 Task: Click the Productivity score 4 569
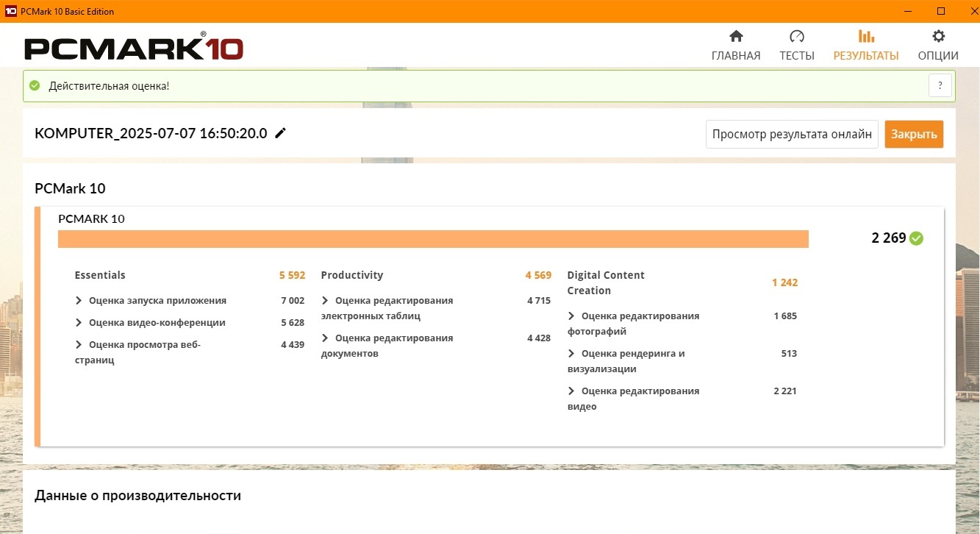[x=538, y=275]
